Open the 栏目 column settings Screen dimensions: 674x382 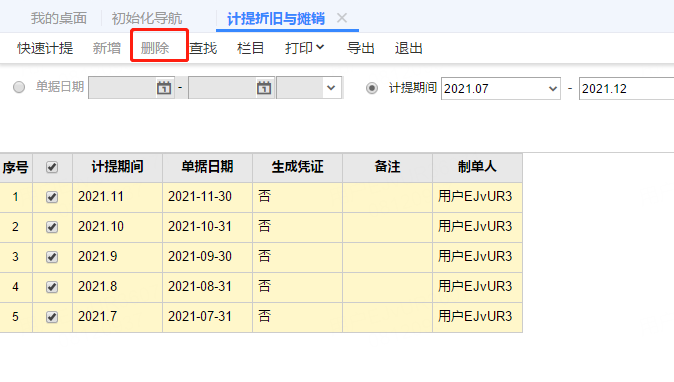point(250,48)
